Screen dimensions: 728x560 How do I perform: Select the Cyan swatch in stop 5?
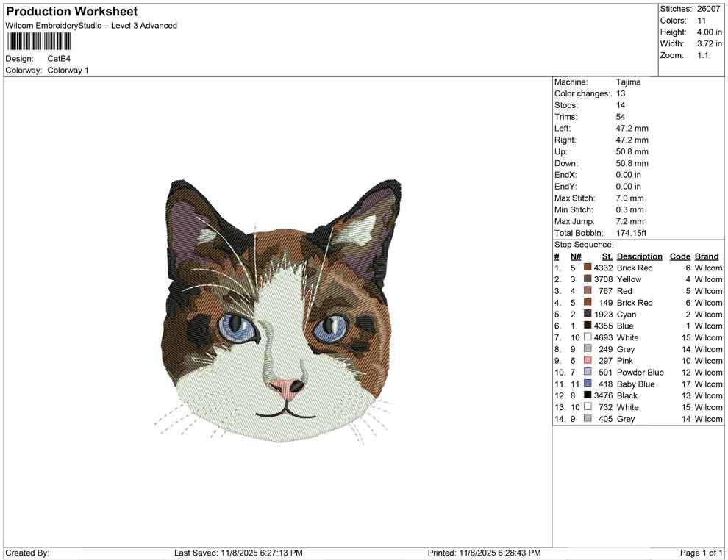587,314
